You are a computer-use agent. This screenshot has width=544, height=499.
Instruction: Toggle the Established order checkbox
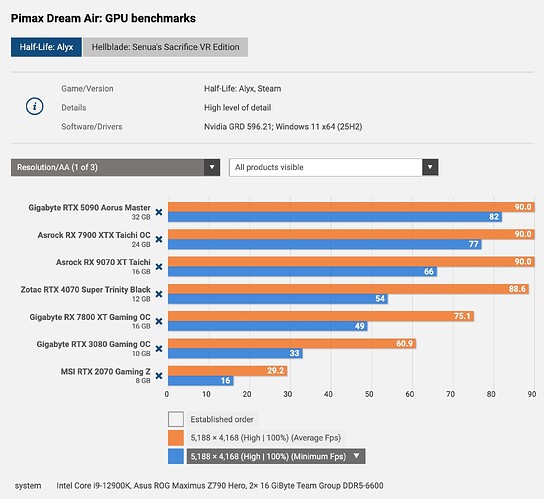click(176, 419)
